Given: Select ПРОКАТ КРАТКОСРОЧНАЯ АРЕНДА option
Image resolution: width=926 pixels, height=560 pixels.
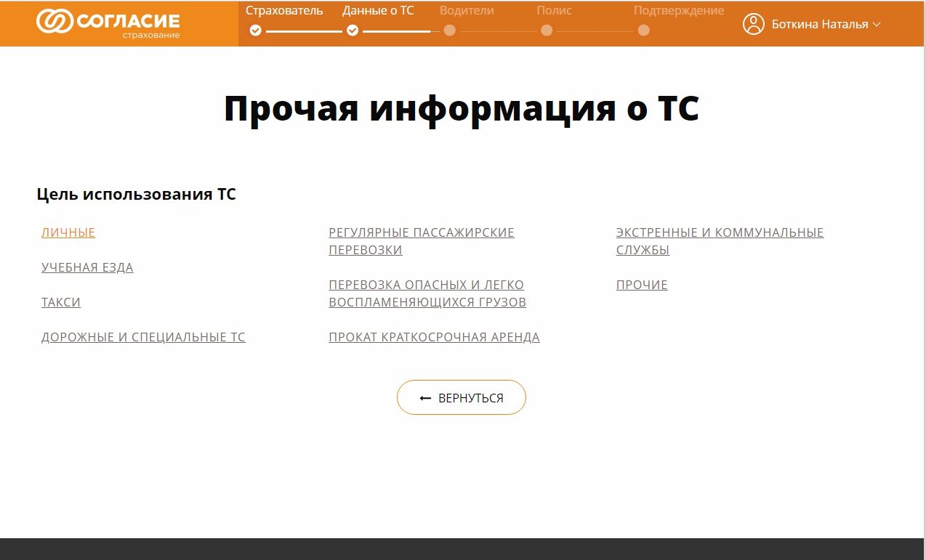Looking at the screenshot, I should pyautogui.click(x=434, y=338).
